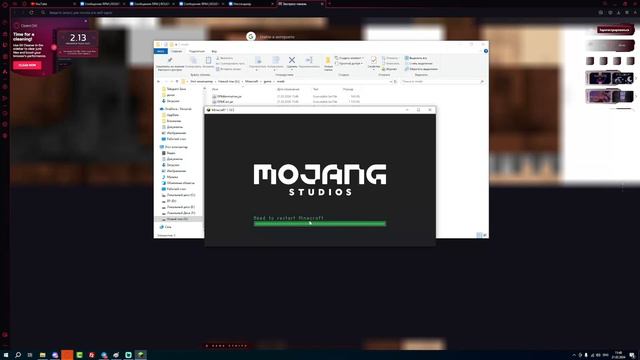
Task: Click the Explorer up-one-level arrow
Action: 177,82
